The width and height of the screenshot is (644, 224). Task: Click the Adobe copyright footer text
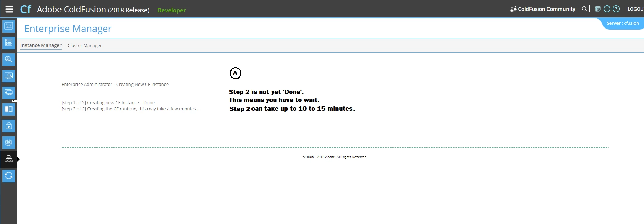335,157
